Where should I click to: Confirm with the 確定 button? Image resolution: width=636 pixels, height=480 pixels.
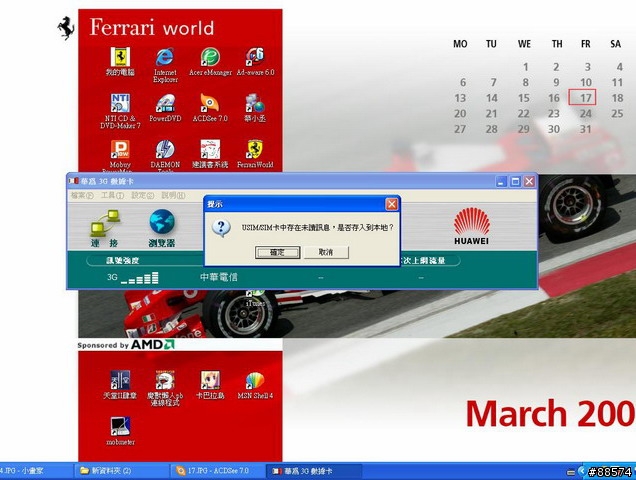click(x=277, y=252)
